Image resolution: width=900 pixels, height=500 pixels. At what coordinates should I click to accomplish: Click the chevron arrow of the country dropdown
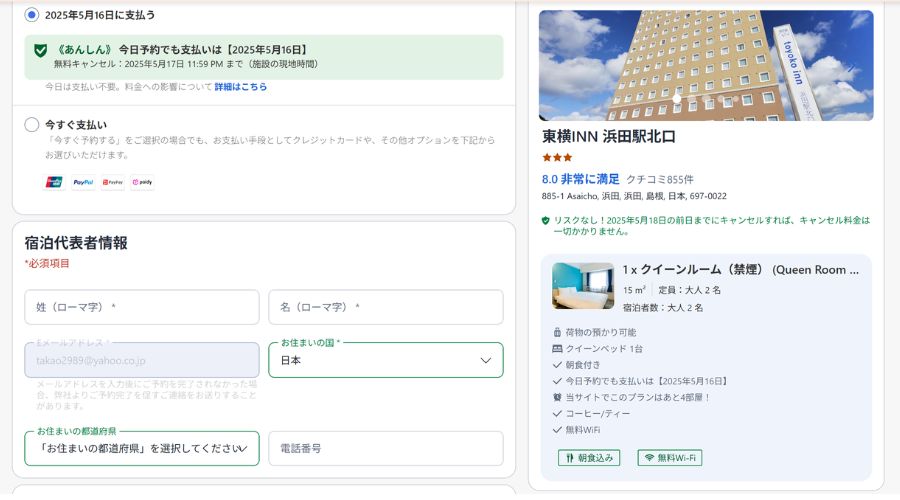pyautogui.click(x=486, y=361)
